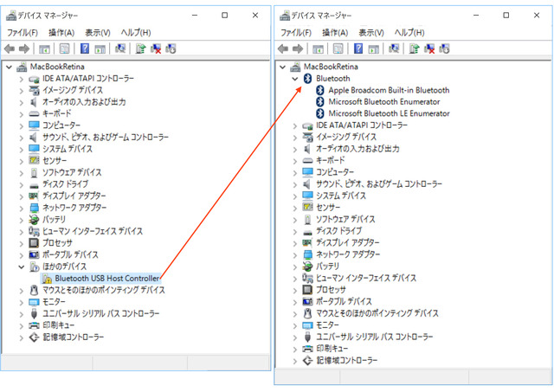
Task: Click ほかのデバイス unknown device icon, left window
Action: click(x=35, y=267)
